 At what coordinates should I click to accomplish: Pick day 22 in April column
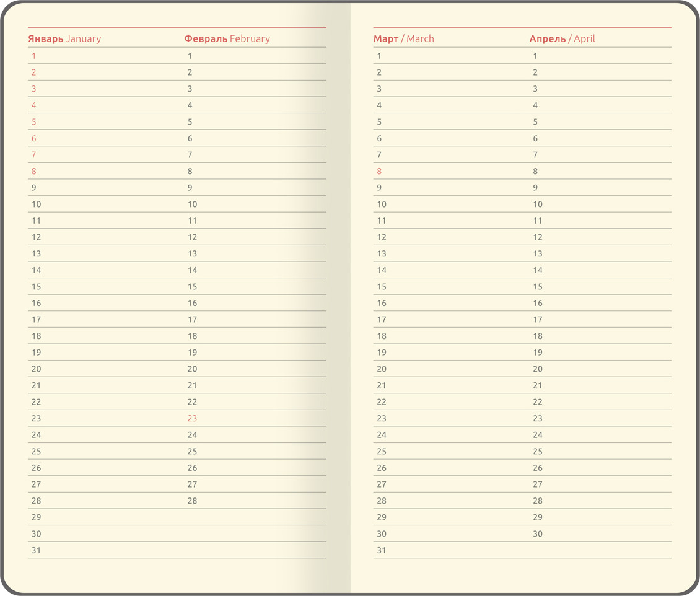538,401
